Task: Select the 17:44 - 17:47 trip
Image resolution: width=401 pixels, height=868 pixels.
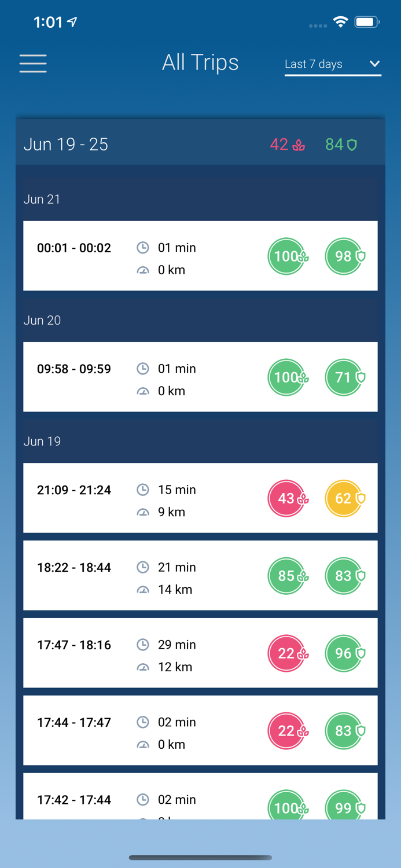Action: tap(74, 723)
